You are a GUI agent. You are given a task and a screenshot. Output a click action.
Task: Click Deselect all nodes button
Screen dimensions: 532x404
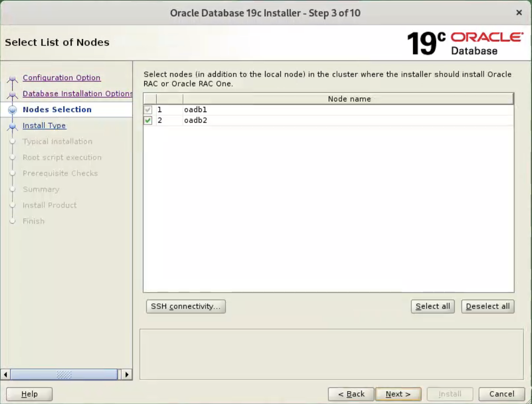488,306
